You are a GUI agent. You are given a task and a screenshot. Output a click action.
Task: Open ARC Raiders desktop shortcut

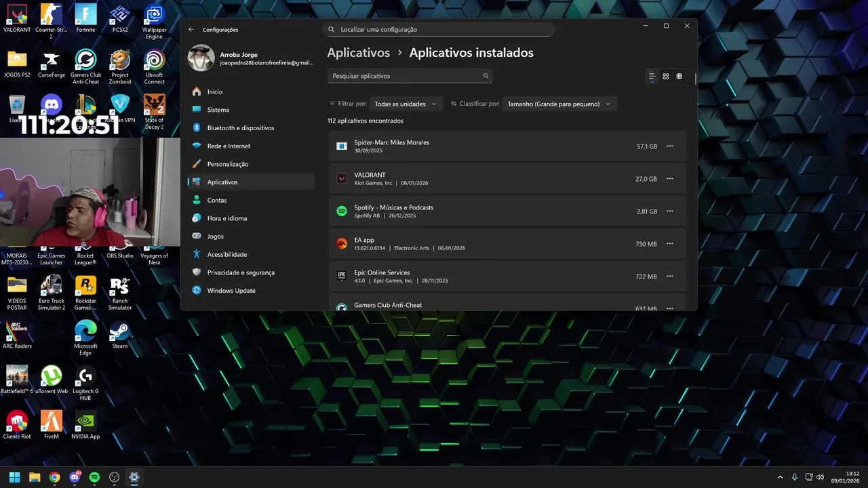pyautogui.click(x=17, y=335)
